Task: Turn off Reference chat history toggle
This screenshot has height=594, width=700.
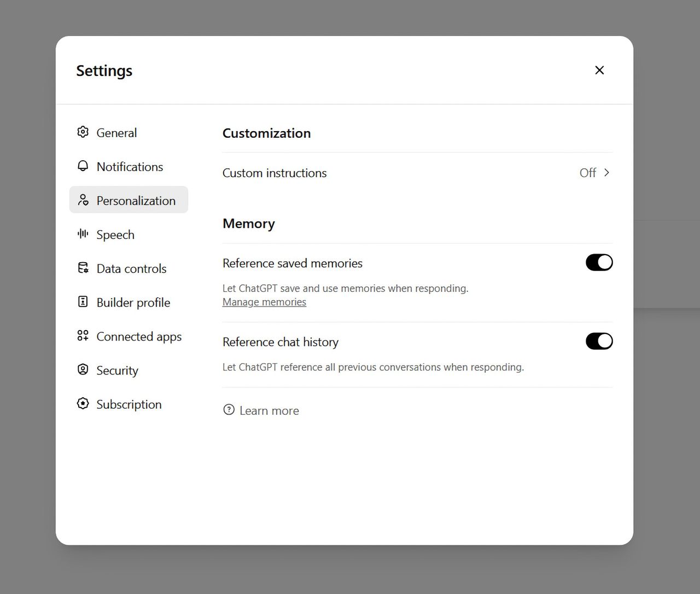Action: click(x=599, y=341)
